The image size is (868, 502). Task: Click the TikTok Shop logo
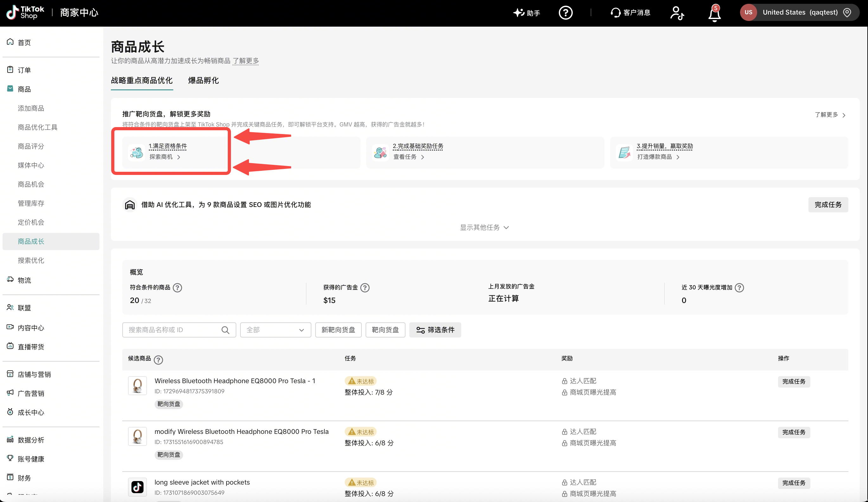click(25, 12)
